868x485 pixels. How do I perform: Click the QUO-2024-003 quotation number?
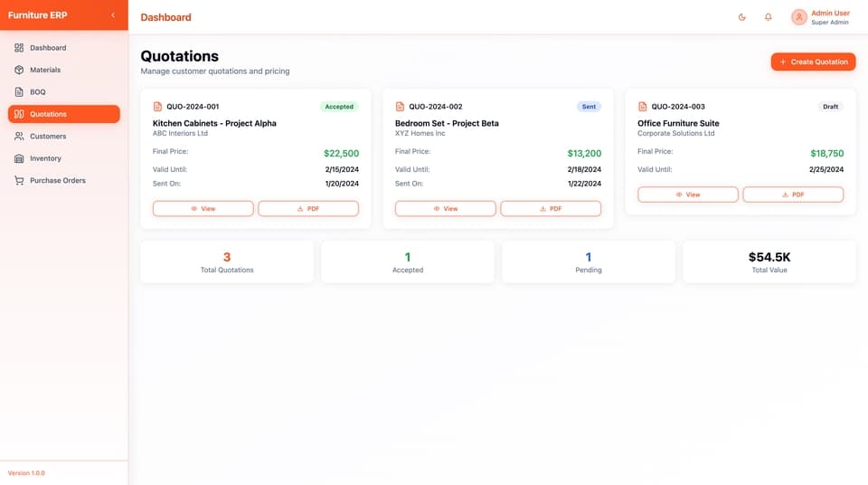coord(678,107)
